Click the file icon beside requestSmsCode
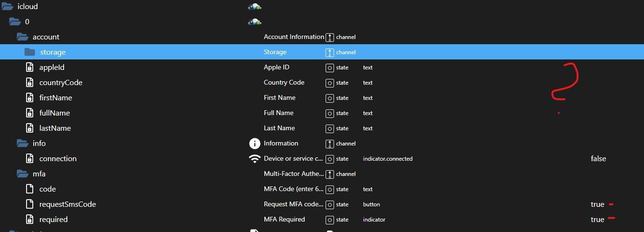Image resolution: width=644 pixels, height=232 pixels. [30, 204]
